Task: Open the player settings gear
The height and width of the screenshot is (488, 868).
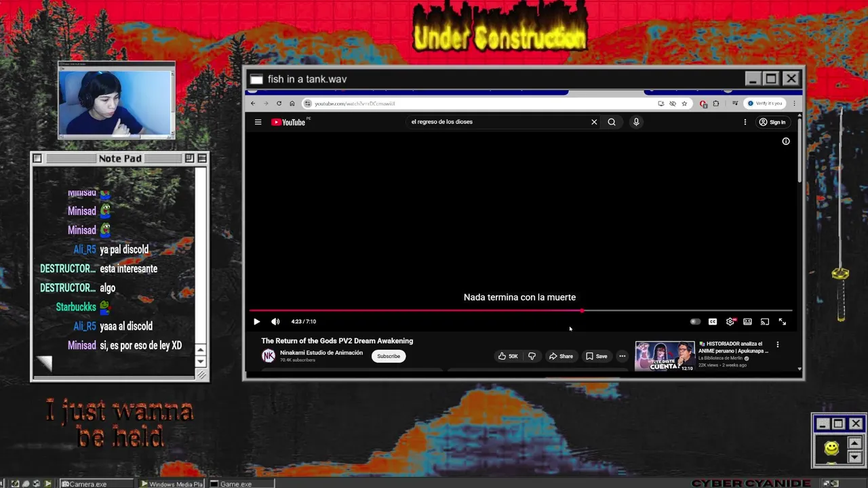Action: (x=730, y=321)
